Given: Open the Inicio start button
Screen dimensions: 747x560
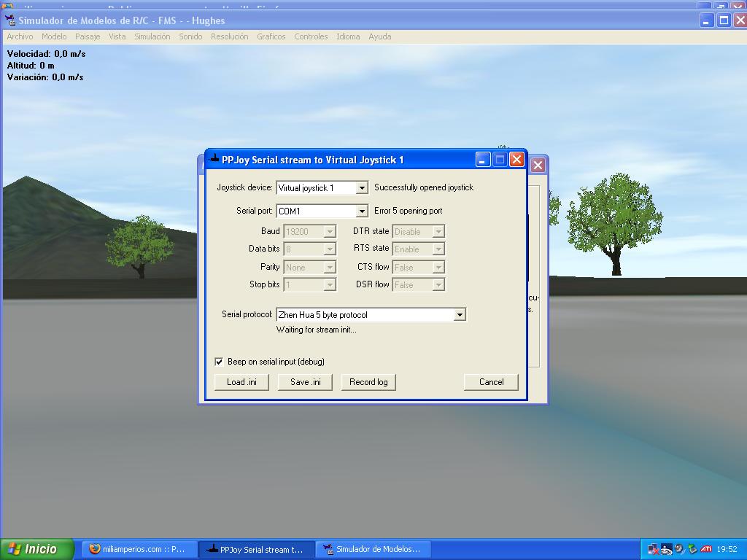Looking at the screenshot, I should pos(37,549).
